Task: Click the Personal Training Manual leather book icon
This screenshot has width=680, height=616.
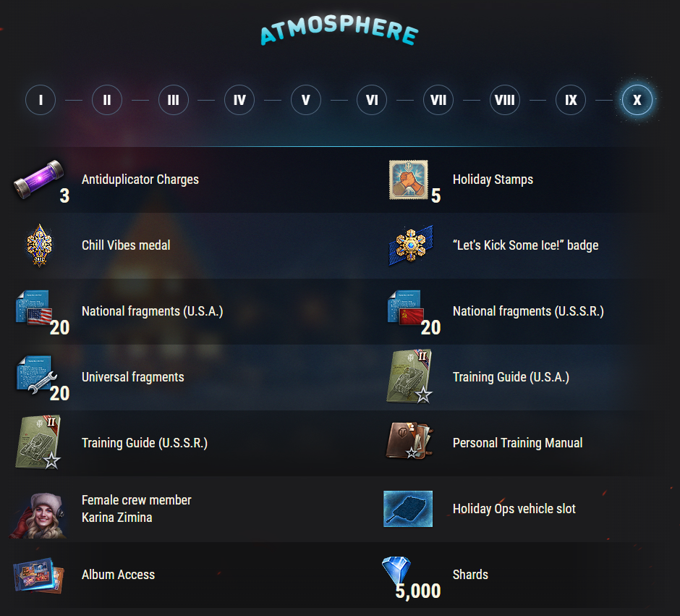Action: (x=409, y=441)
